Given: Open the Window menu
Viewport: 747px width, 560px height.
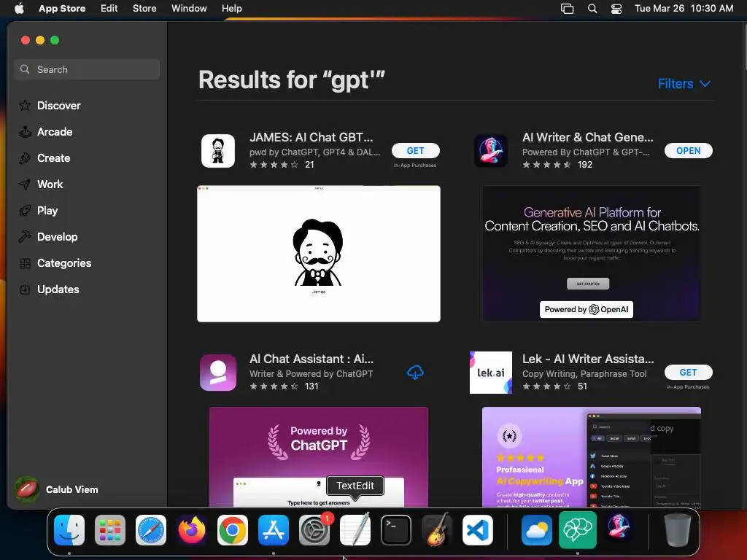Looking at the screenshot, I should pyautogui.click(x=189, y=8).
